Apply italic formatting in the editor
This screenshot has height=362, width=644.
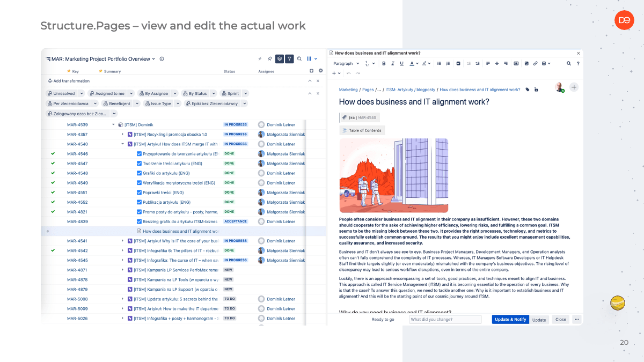pyautogui.click(x=393, y=63)
